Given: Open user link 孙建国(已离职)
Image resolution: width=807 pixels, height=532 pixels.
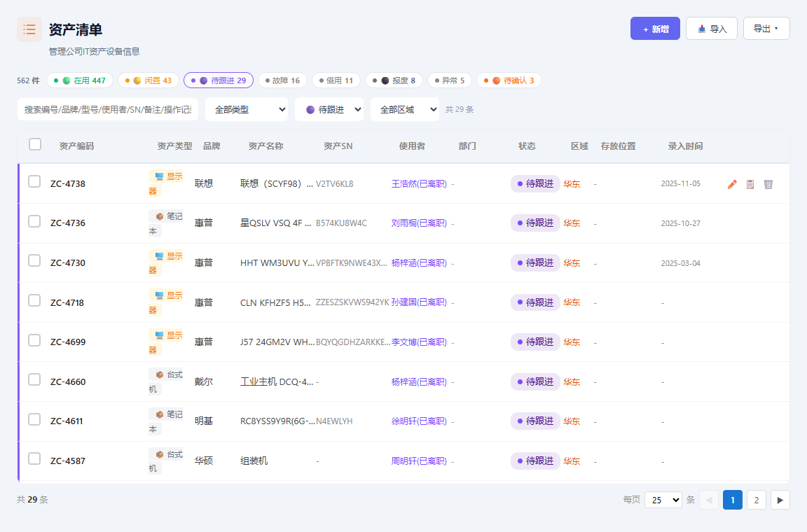Looking at the screenshot, I should tap(419, 302).
